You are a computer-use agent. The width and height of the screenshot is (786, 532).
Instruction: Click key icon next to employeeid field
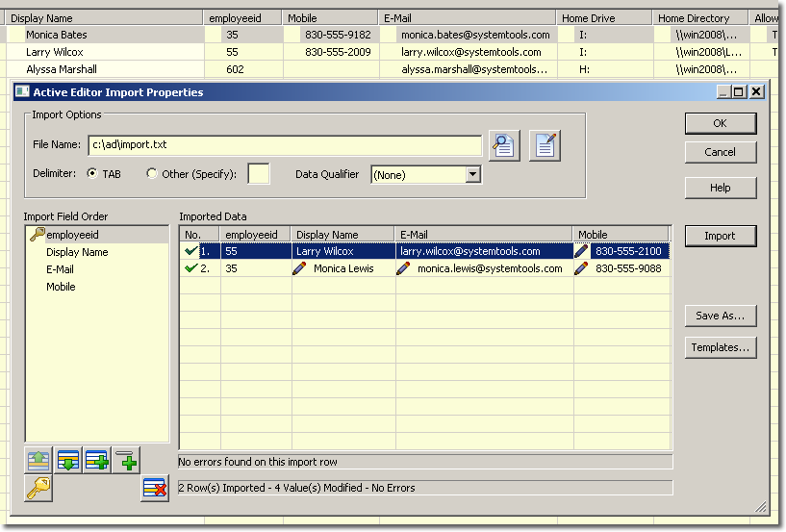coord(38,234)
